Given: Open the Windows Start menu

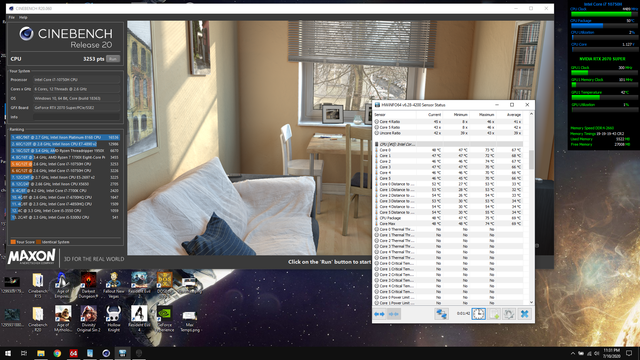Looking at the screenshot, I should click(8, 353).
